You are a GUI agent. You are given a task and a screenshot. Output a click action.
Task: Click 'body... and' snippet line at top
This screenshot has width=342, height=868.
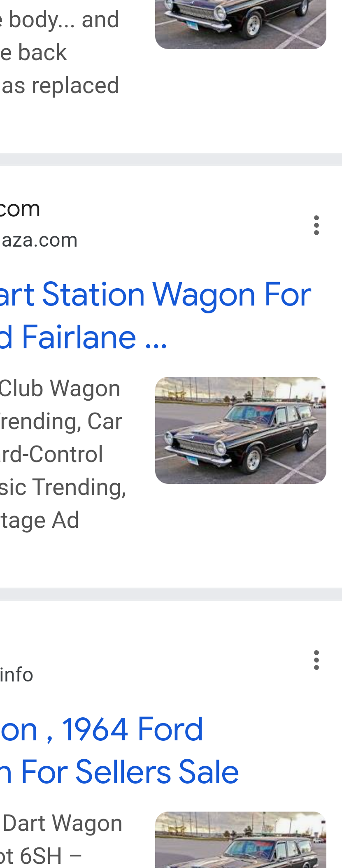tap(60, 19)
